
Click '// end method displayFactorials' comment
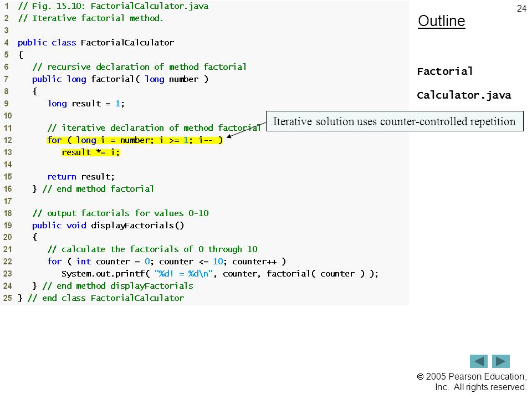click(x=117, y=286)
